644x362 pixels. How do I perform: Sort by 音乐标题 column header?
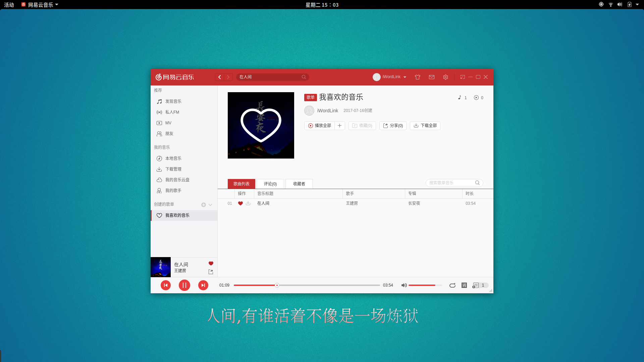(x=298, y=194)
